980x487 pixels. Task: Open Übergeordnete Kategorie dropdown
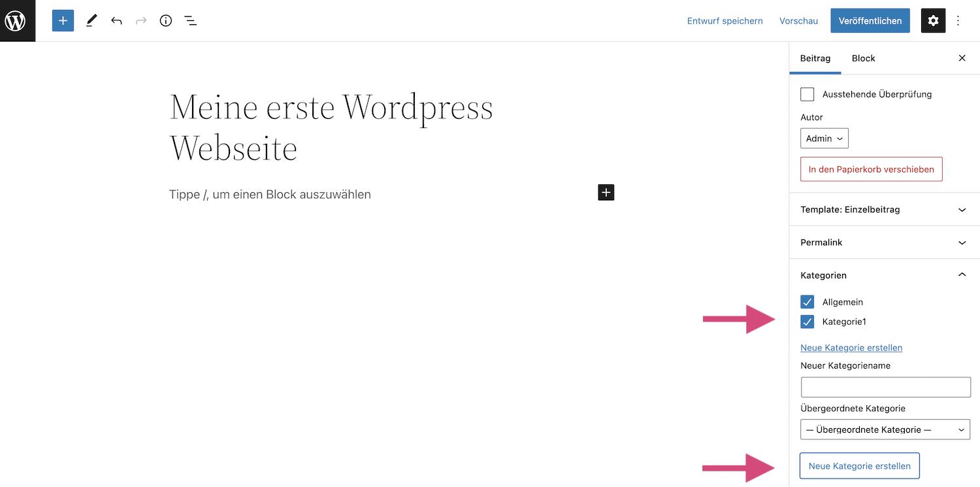point(885,429)
